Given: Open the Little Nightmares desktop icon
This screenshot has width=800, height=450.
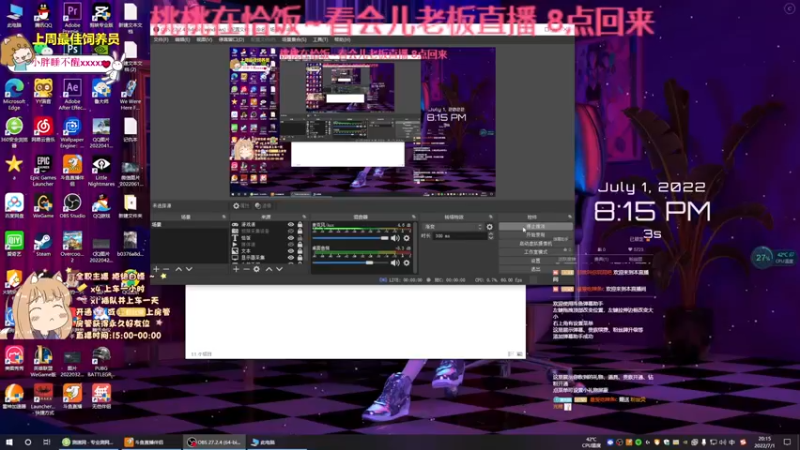Looking at the screenshot, I should tap(101, 170).
